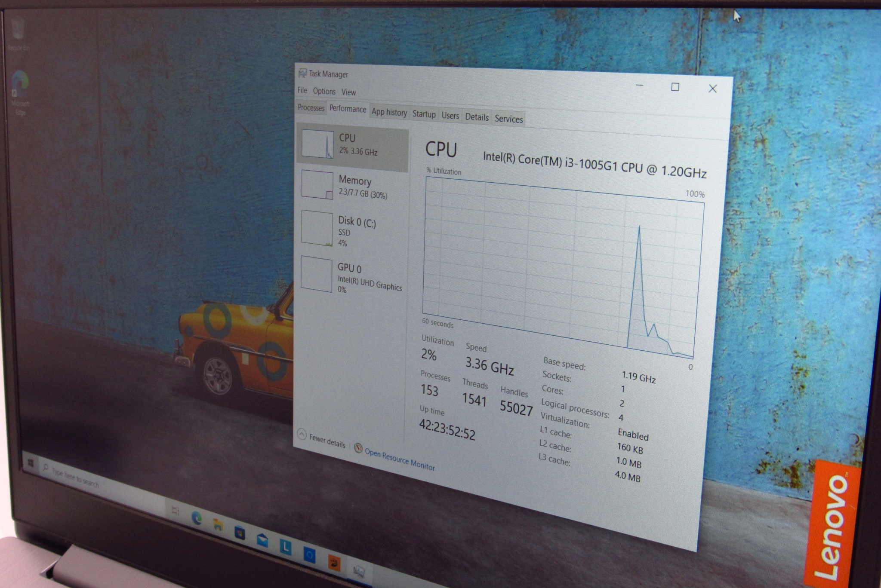Switch to the Processes tab

pos(311,107)
